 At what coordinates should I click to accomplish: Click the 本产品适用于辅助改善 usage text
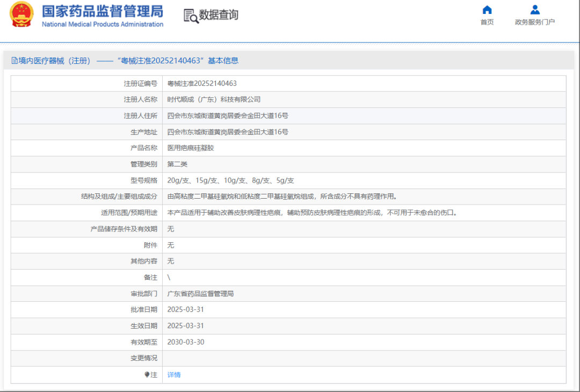[x=313, y=213]
